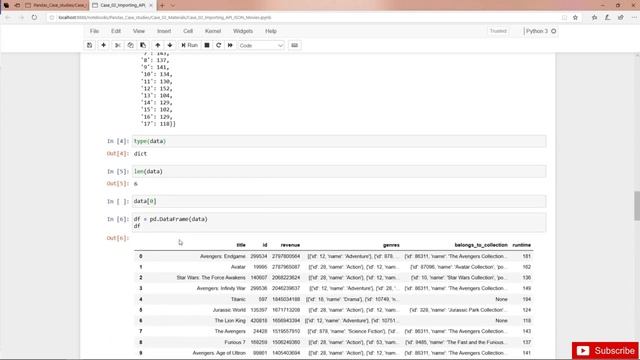Image resolution: width=640 pixels, height=360 pixels.
Task: Open the Help menu
Action: coord(271,31)
